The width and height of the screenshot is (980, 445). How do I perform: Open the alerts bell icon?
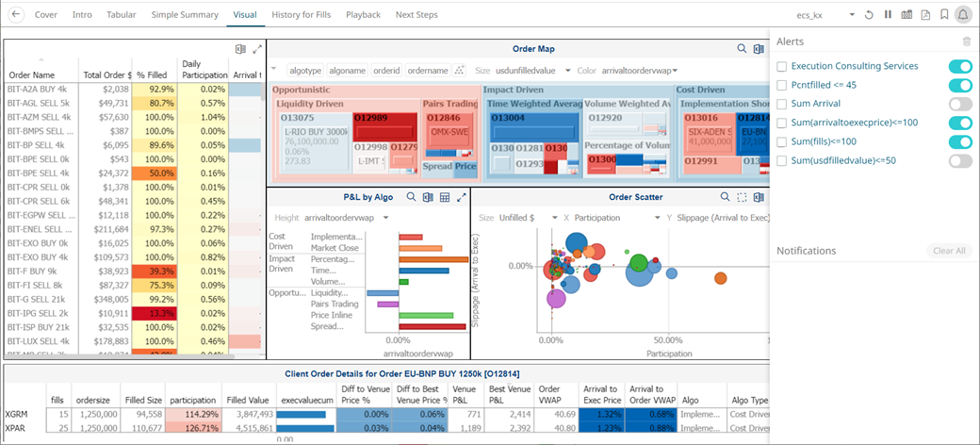(x=962, y=14)
